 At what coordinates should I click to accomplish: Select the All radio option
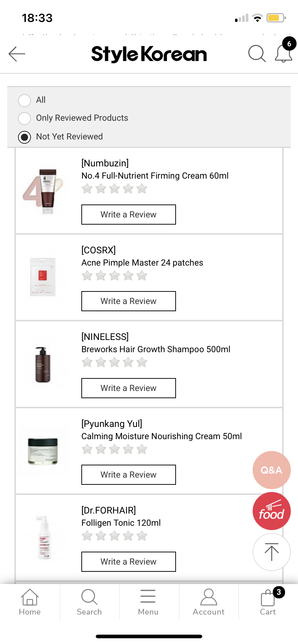click(x=24, y=100)
